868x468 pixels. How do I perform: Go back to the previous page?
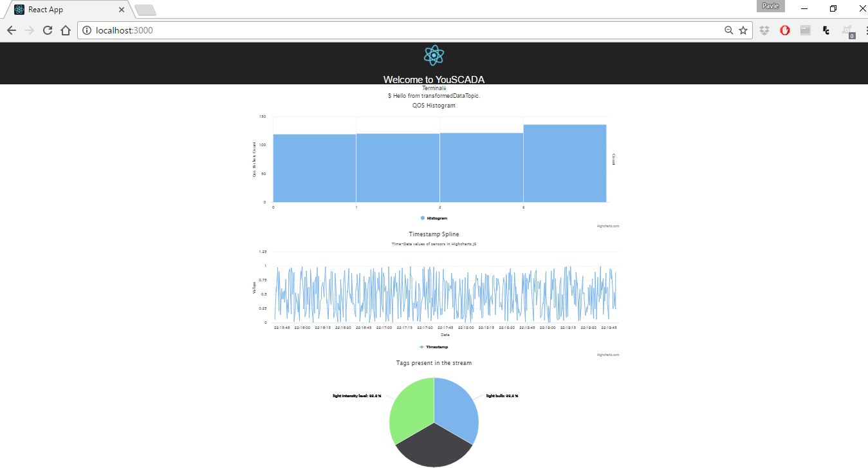11,30
